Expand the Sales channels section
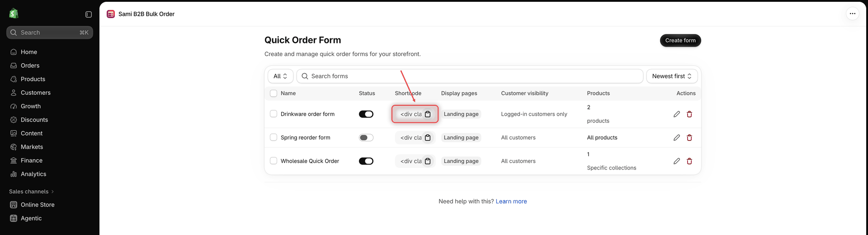 [x=31, y=192]
